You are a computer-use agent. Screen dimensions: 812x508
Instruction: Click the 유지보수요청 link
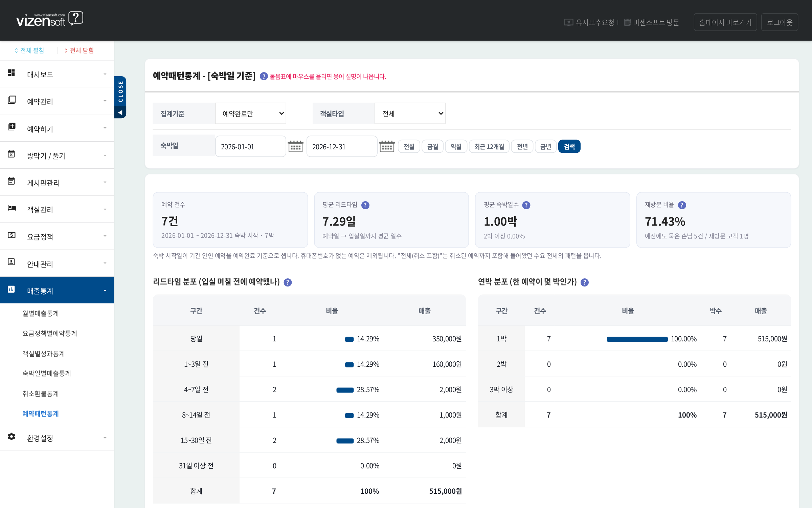tap(589, 22)
